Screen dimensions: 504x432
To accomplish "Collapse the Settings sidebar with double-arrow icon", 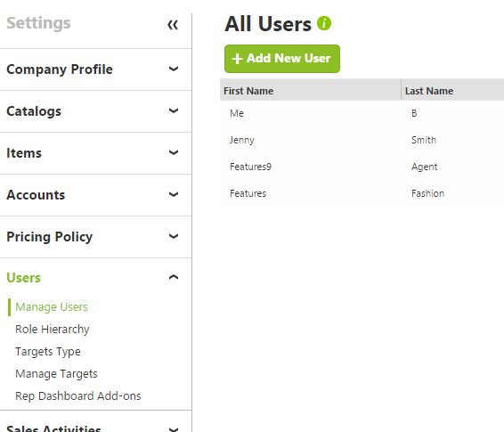I will (173, 25).
